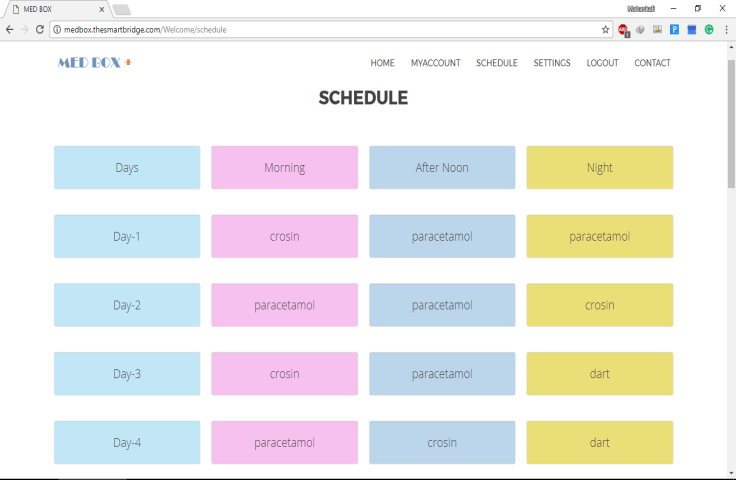This screenshot has height=480, width=736.
Task: Click the green Grammarly extension icon
Action: [709, 30]
